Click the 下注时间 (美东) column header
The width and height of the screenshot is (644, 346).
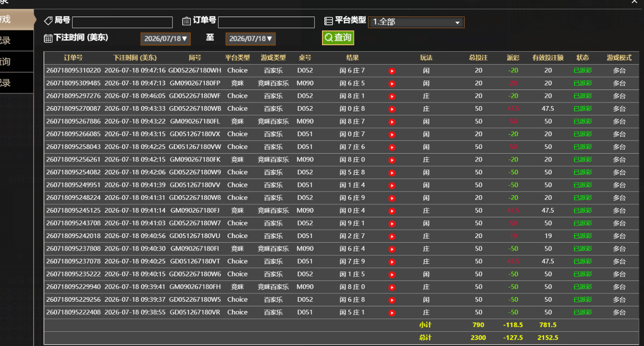click(x=135, y=58)
